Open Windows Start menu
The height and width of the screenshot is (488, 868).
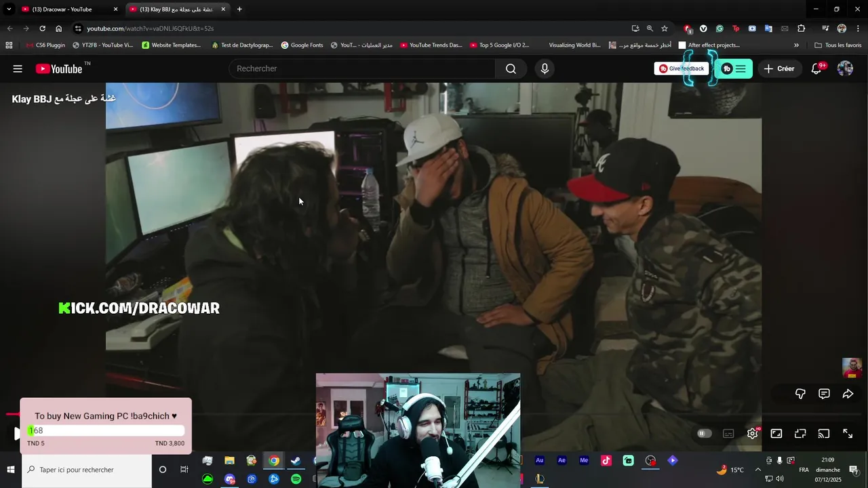coord(10,470)
